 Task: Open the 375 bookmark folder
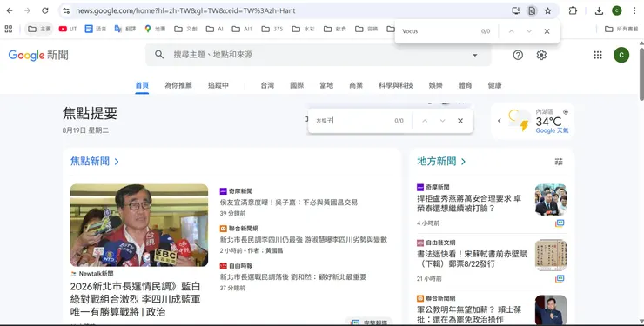tap(272, 29)
